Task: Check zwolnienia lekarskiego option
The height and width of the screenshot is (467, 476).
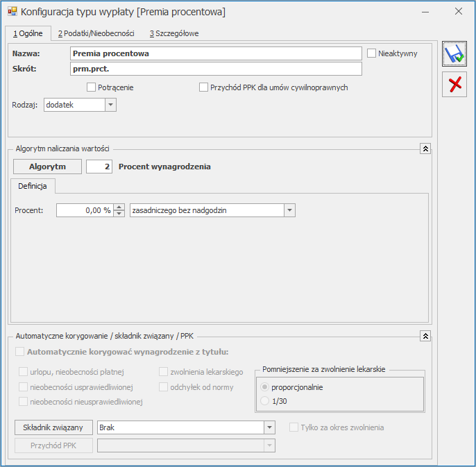Action: pyautogui.click(x=163, y=372)
